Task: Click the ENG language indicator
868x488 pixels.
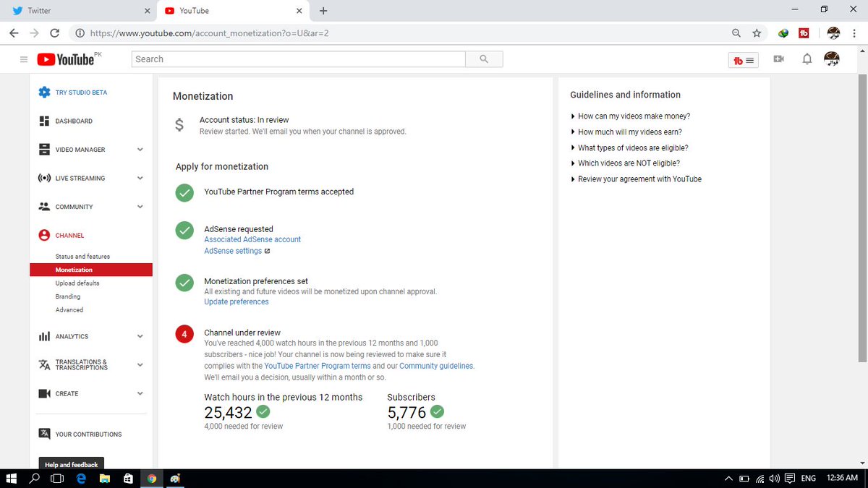Action: pyautogui.click(x=809, y=479)
